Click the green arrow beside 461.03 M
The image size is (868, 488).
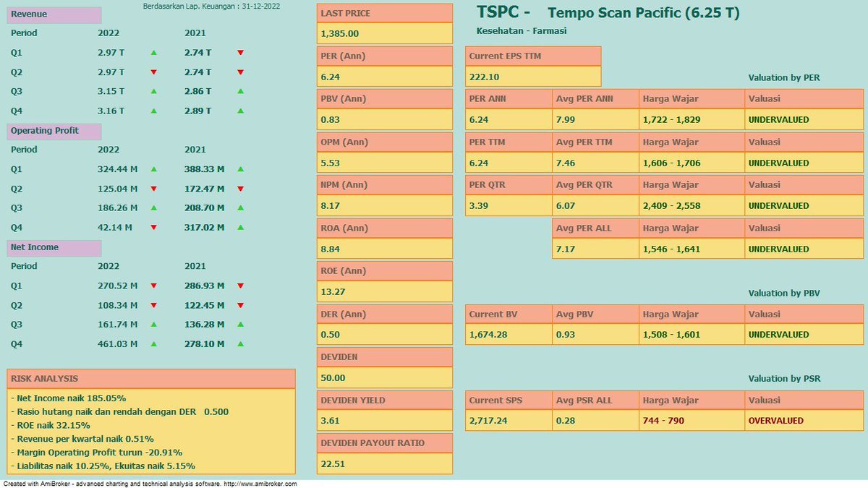point(153,344)
